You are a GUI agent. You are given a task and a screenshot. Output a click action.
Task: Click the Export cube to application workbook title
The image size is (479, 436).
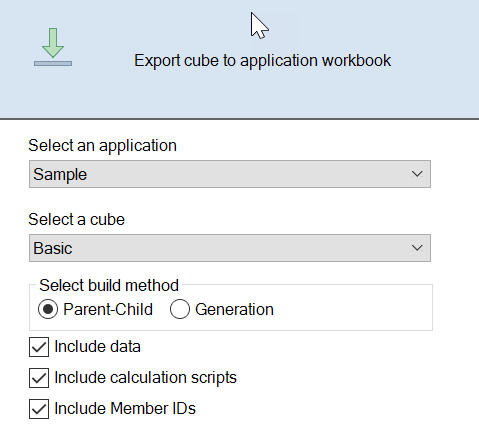[263, 61]
